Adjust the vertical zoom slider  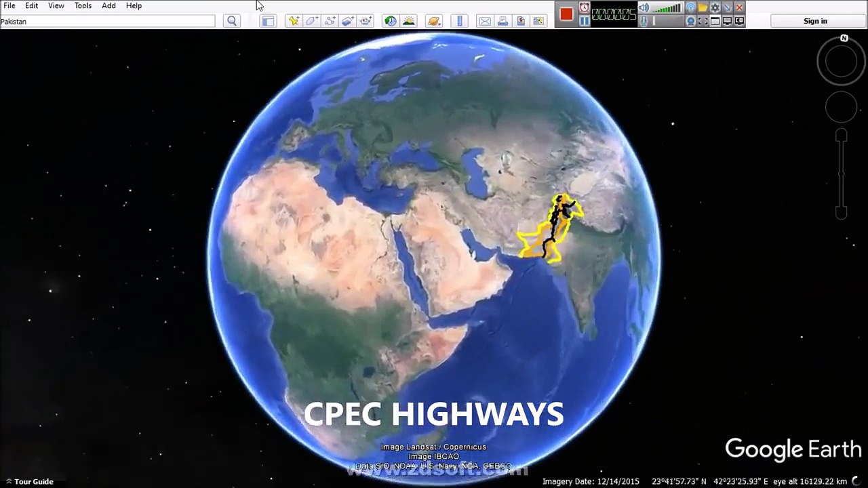[842, 174]
